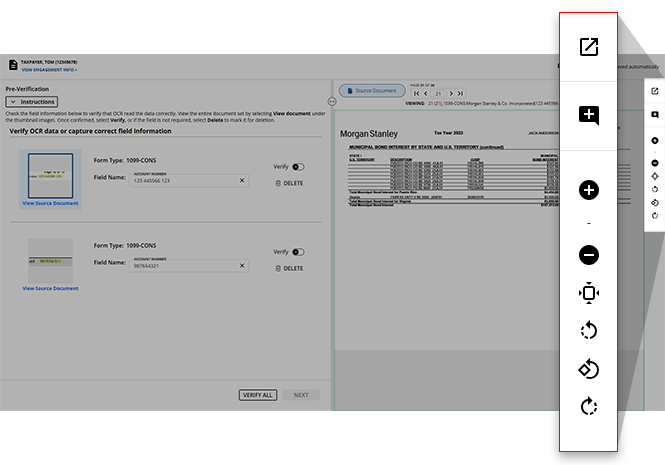665x465 pixels.
Task: Click open-in-new-window icon in small side toolbar
Action: 655,91
